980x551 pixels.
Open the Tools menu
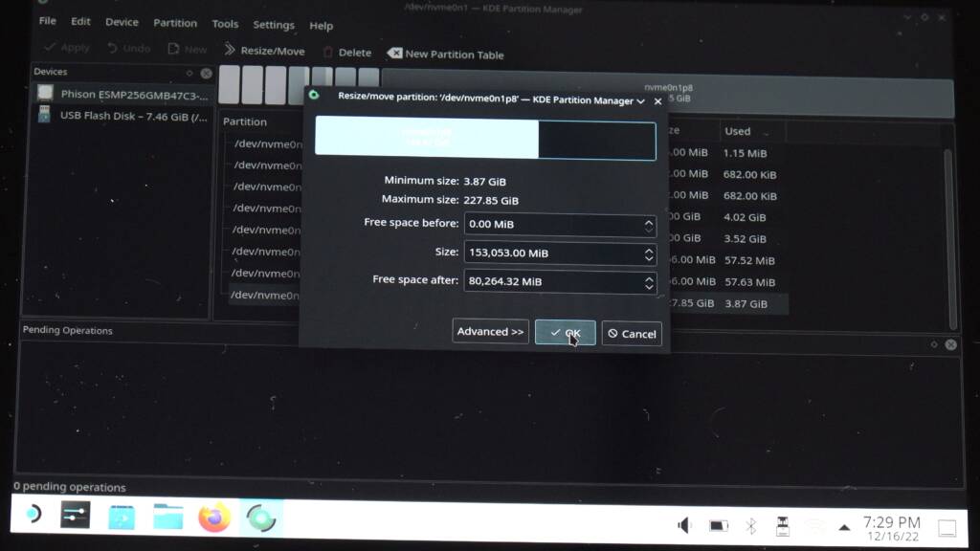coord(225,24)
